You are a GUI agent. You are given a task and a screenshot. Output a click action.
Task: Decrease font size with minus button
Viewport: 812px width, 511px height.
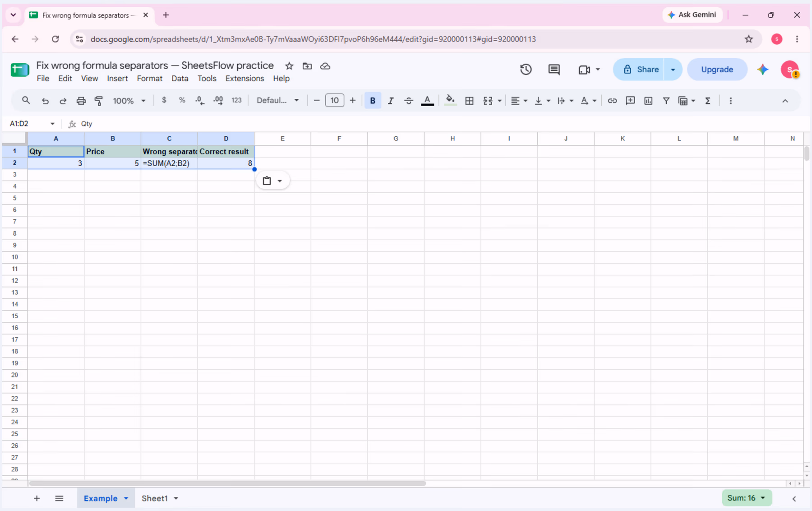(317, 100)
